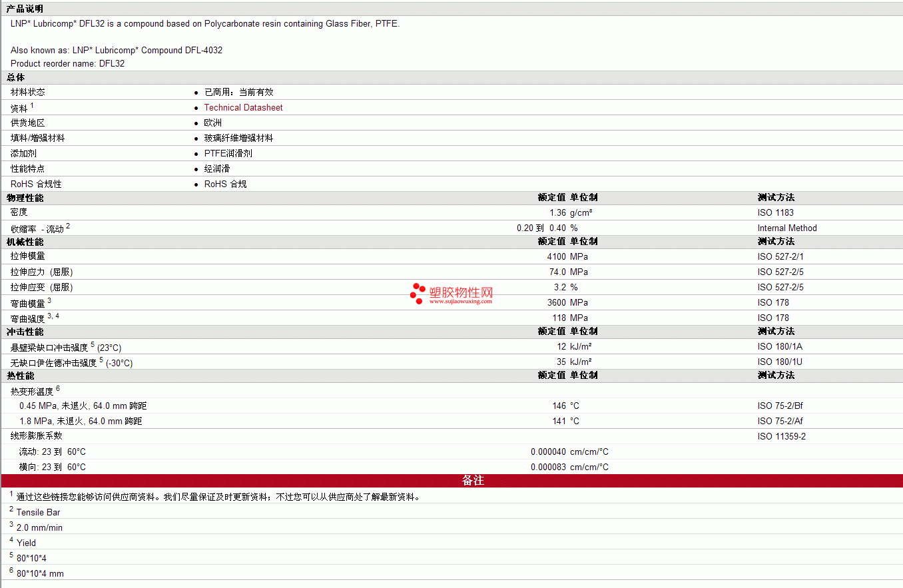Click the 供货地区 row label
This screenshot has width=903, height=588.
click(x=28, y=123)
